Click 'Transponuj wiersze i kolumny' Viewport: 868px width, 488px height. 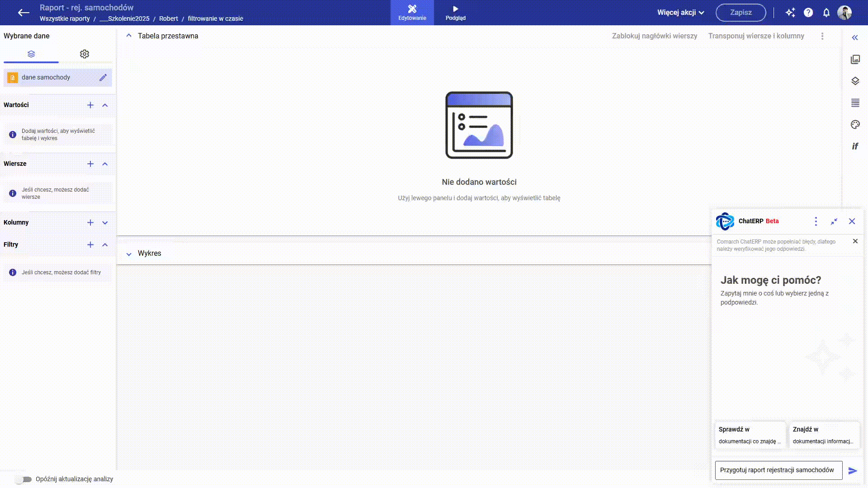756,36
